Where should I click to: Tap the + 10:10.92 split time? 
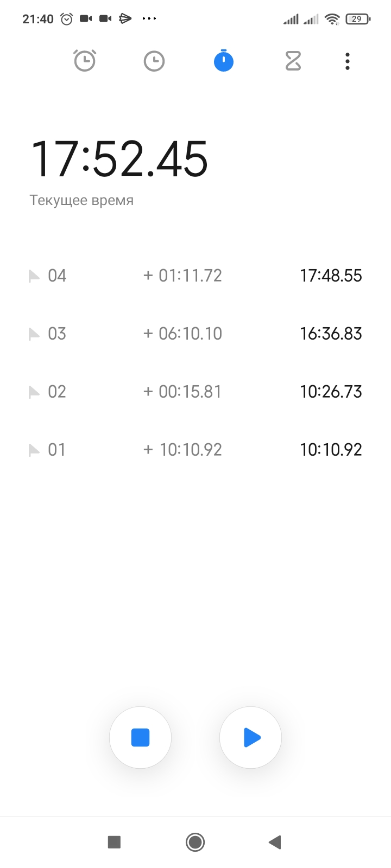pyautogui.click(x=182, y=450)
